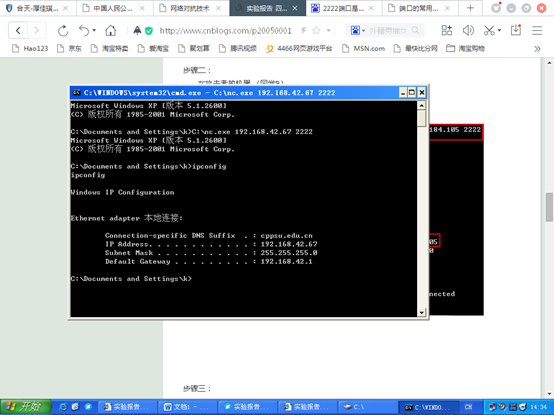Open the 聚划算 bookmark
This screenshot has width=554, height=415.
pyautogui.click(x=194, y=48)
